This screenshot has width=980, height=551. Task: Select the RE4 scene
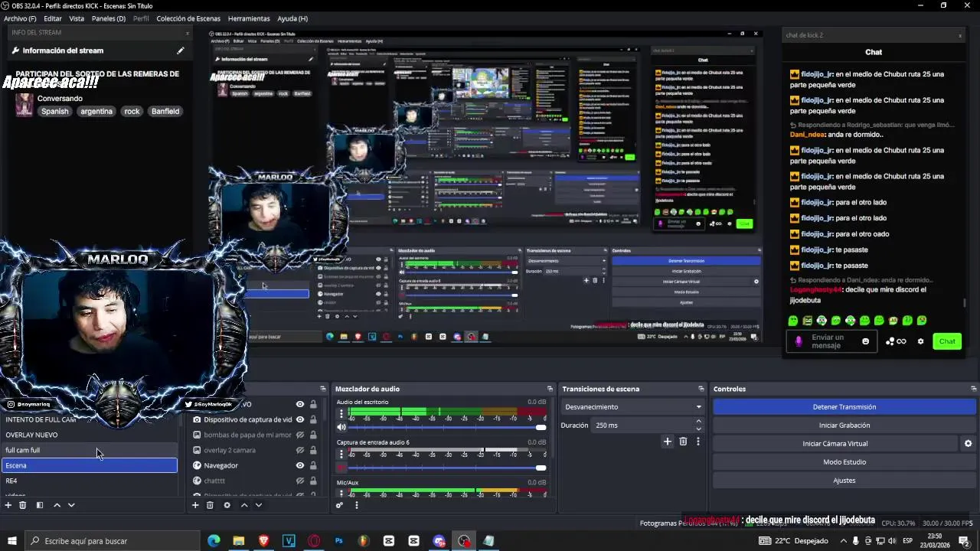pyautogui.click(x=90, y=481)
